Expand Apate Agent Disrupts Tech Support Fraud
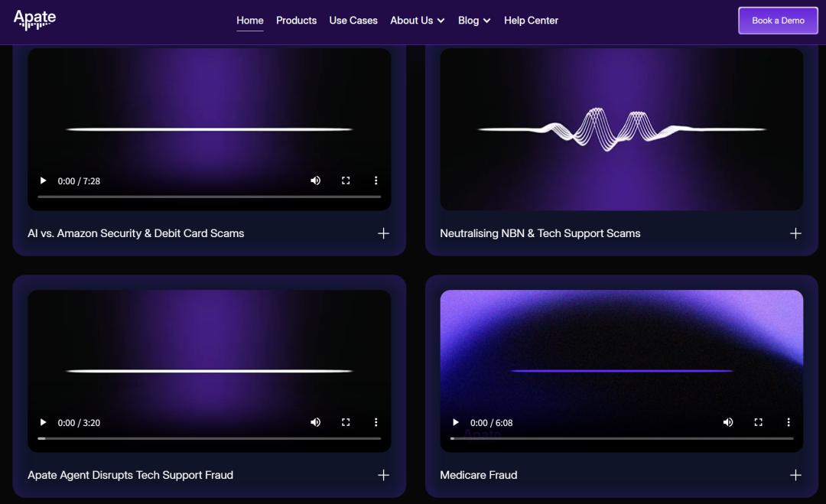Viewport: 826px width, 504px height. point(383,475)
